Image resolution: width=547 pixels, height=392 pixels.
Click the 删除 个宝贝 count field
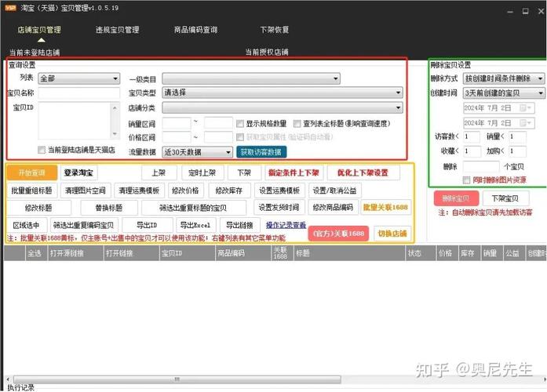point(481,166)
